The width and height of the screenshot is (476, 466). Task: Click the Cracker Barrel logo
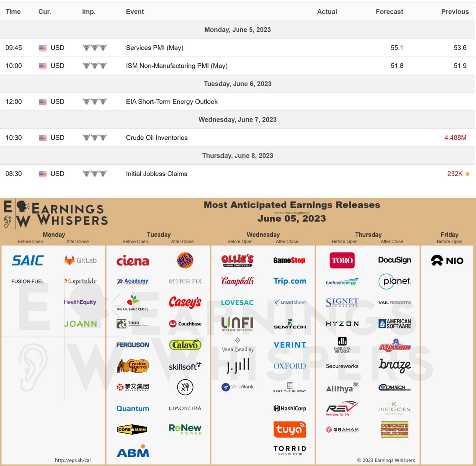[133, 366]
